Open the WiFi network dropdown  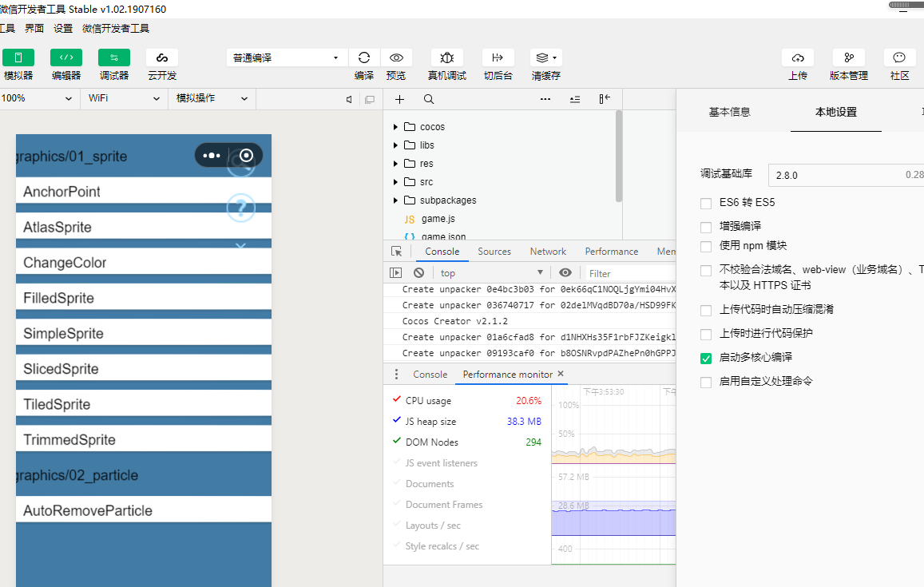124,98
